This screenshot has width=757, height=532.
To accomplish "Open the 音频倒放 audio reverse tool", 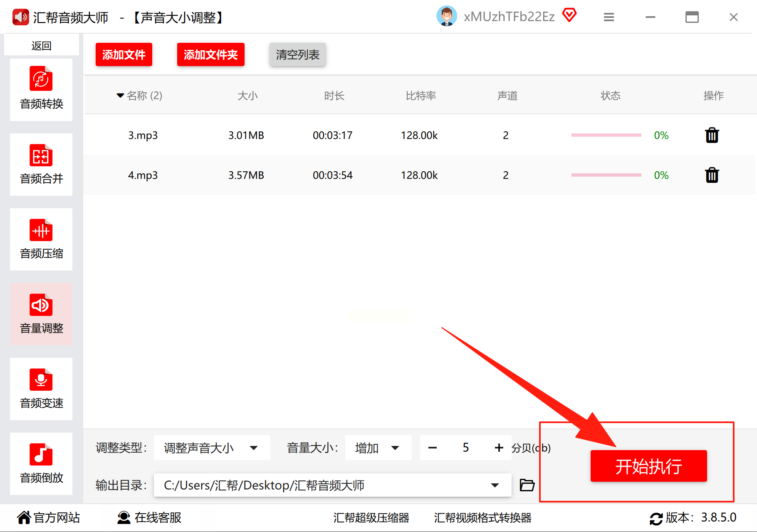I will click(41, 464).
